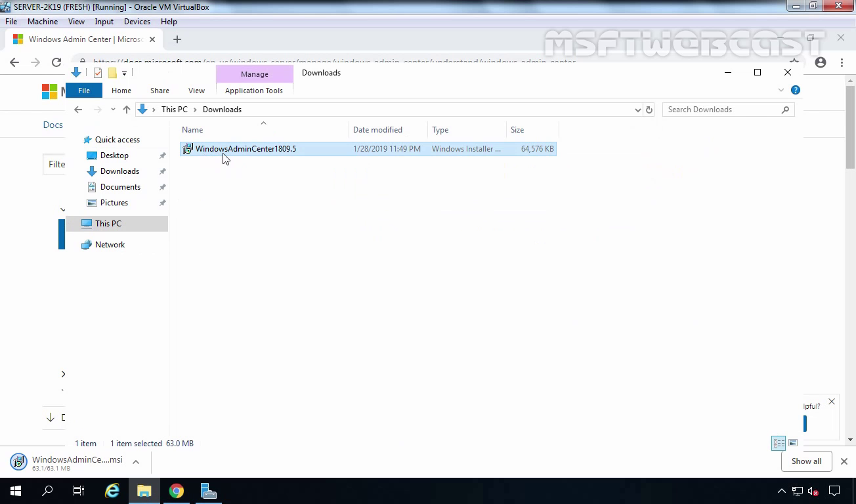The image size is (856, 504).
Task: Click Show all downloads button
Action: [806, 461]
